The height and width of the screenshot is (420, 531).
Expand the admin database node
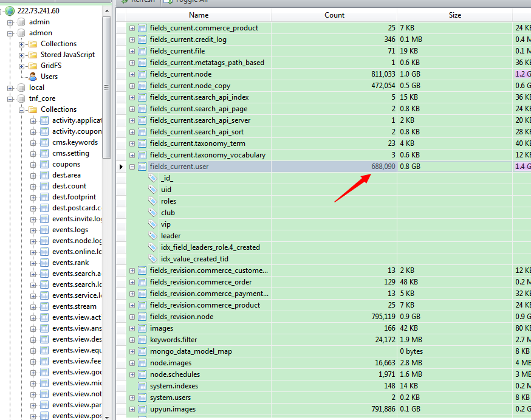(10, 22)
